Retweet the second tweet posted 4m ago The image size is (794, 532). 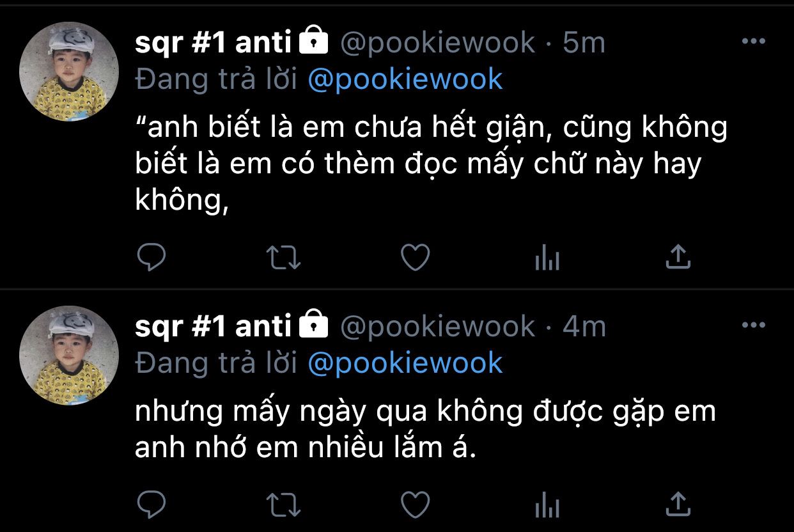click(x=283, y=504)
